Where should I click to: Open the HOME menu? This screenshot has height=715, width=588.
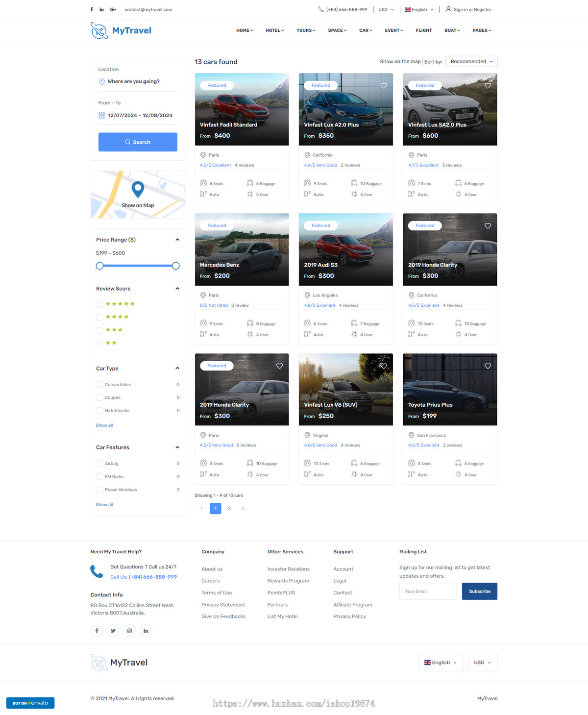(x=245, y=30)
